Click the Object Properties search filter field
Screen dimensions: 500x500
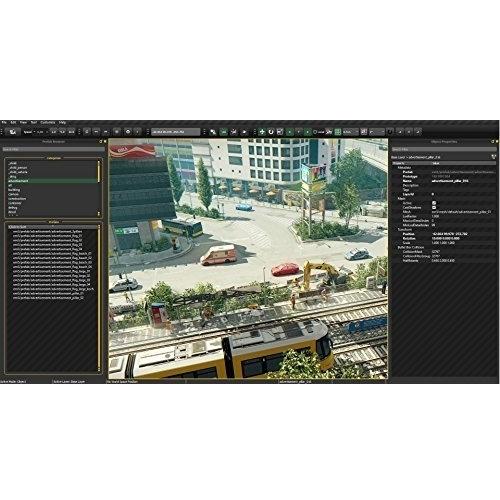444,149
